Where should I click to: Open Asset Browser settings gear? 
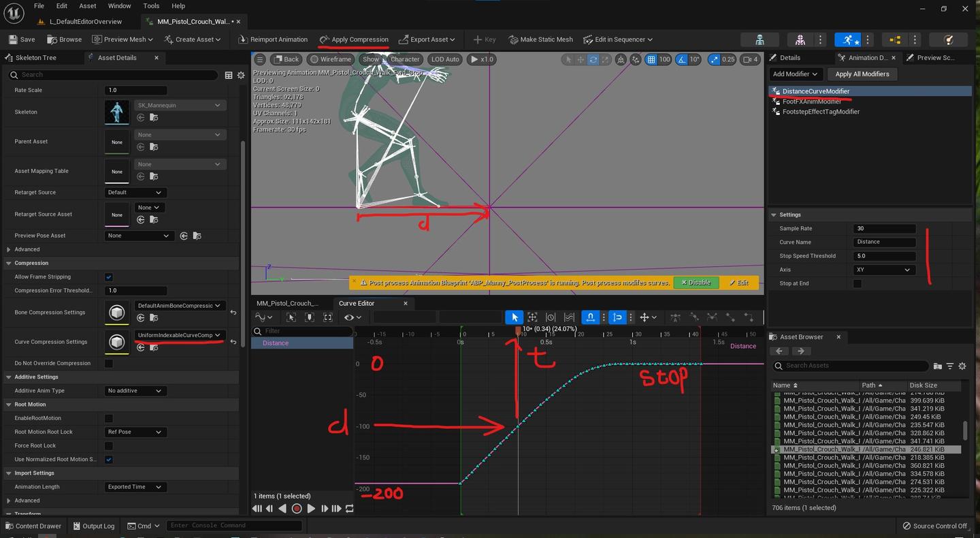pyautogui.click(x=962, y=366)
